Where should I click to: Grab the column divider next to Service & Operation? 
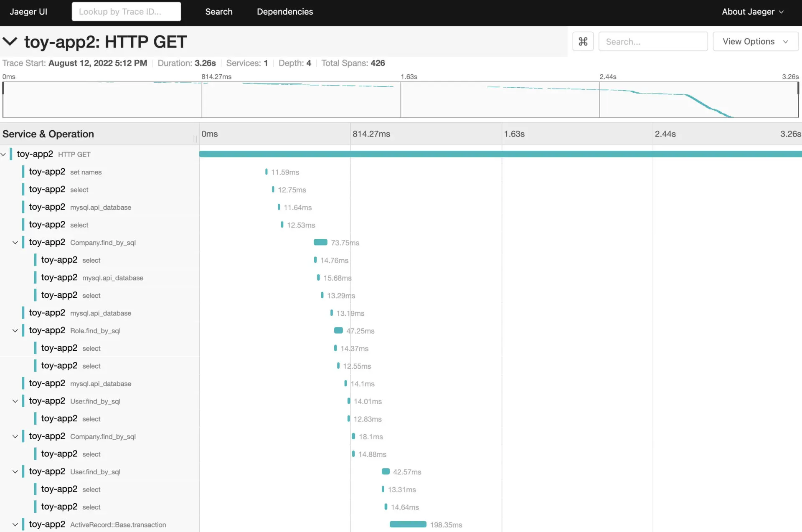coord(195,138)
